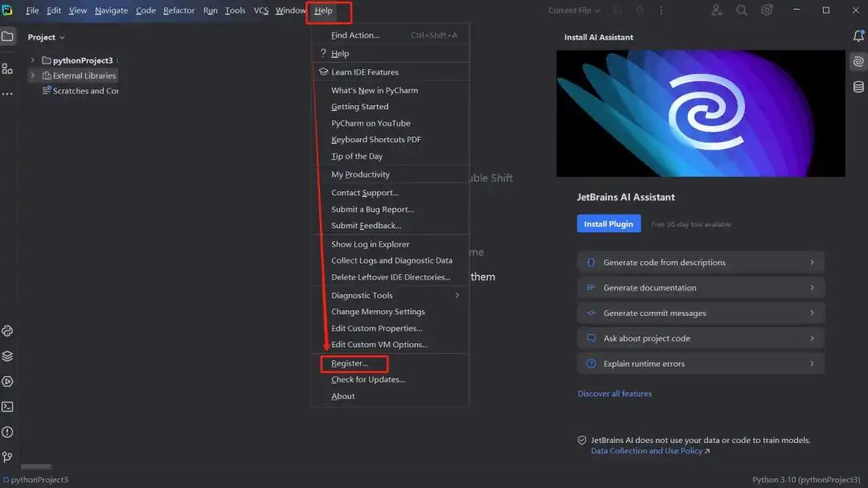Select Tip of the Day
The image size is (868, 488).
[x=391, y=156]
